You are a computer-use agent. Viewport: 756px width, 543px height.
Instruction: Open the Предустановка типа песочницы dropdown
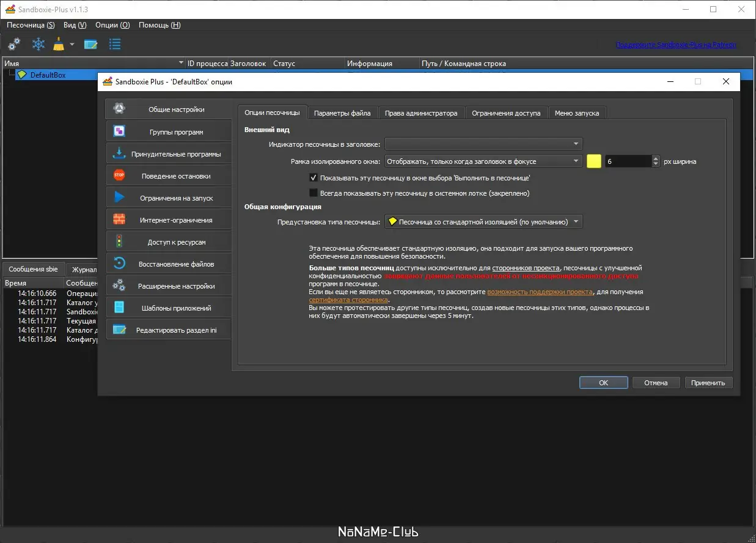pyautogui.click(x=483, y=221)
